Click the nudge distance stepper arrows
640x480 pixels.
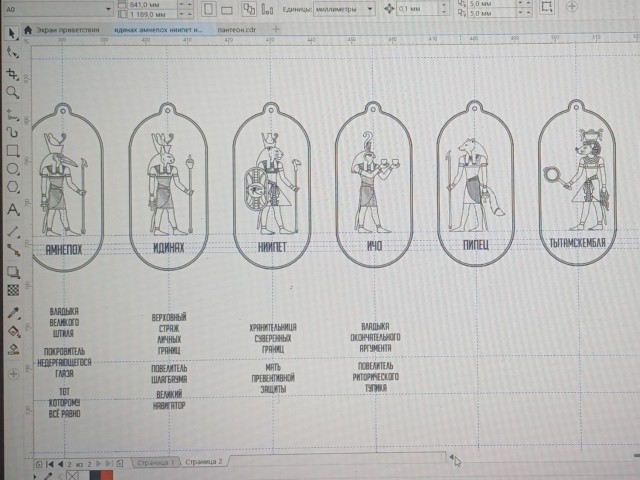(x=444, y=9)
